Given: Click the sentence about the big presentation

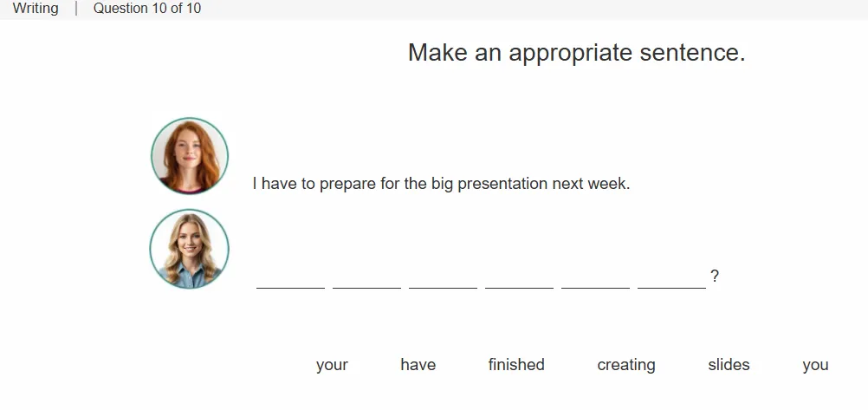Looking at the screenshot, I should click(x=441, y=184).
